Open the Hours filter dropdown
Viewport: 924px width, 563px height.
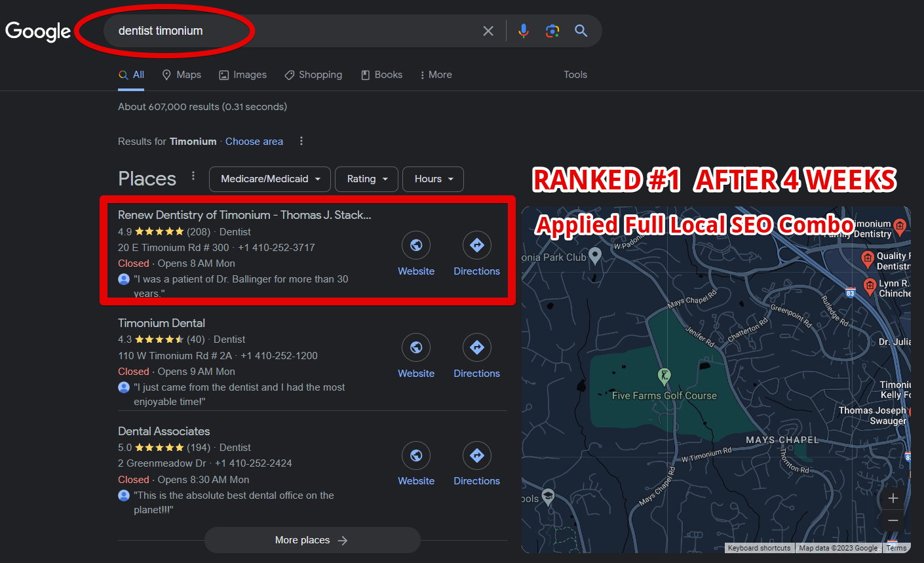pyautogui.click(x=433, y=179)
